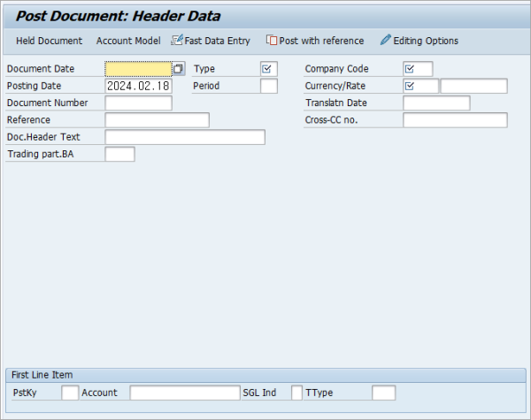The width and height of the screenshot is (531, 420).
Task: Open the Document Date value help icon
Action: tap(179, 69)
